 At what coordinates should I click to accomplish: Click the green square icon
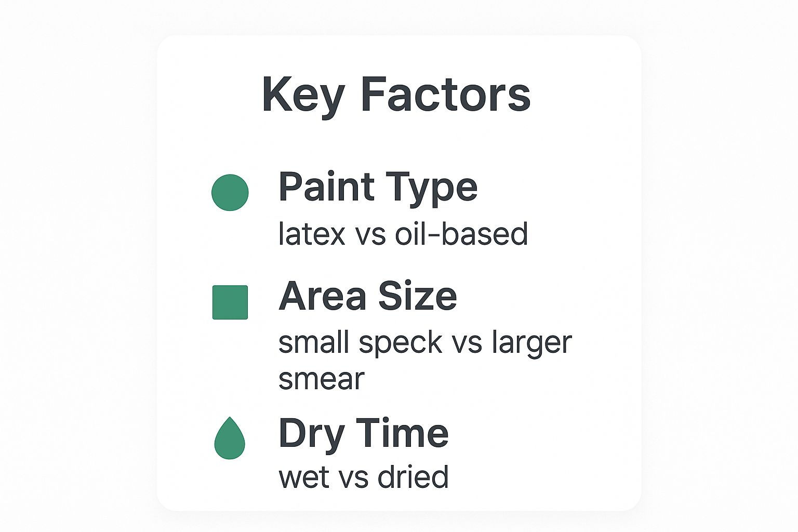(x=230, y=302)
